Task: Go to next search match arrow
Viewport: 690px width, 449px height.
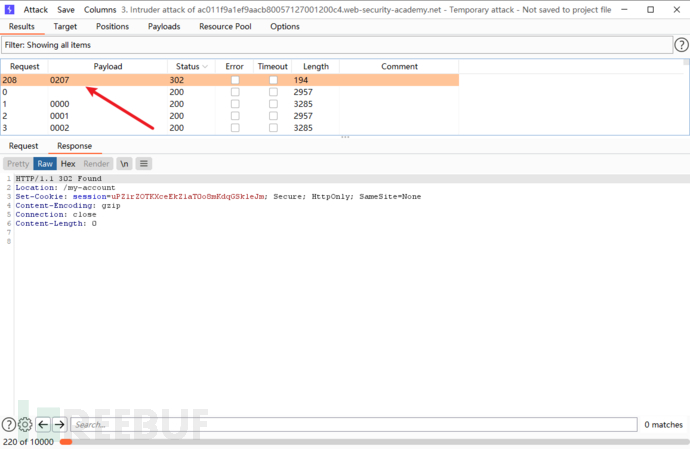Action: (59, 424)
